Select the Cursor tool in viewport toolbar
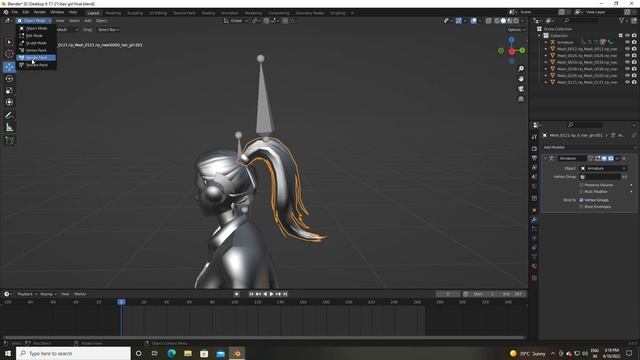 (x=9, y=53)
